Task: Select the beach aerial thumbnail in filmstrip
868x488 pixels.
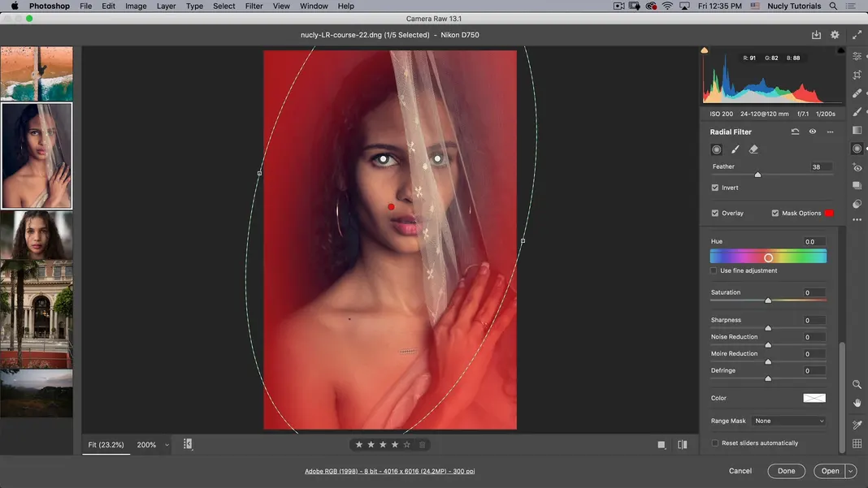Action: 37,73
